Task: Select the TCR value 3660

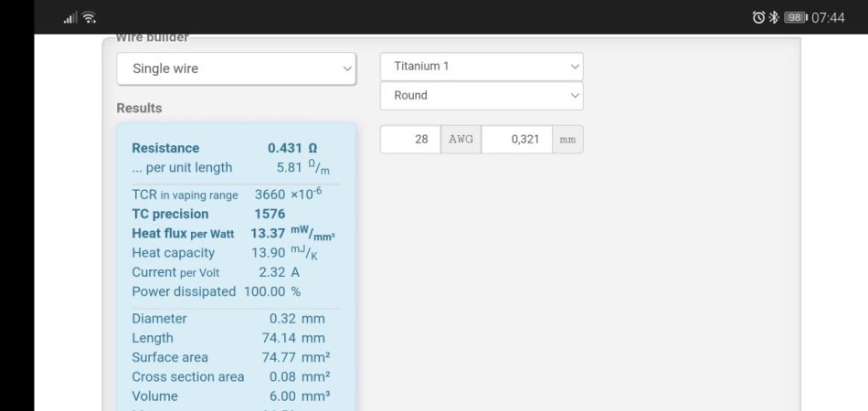Action: 270,195
